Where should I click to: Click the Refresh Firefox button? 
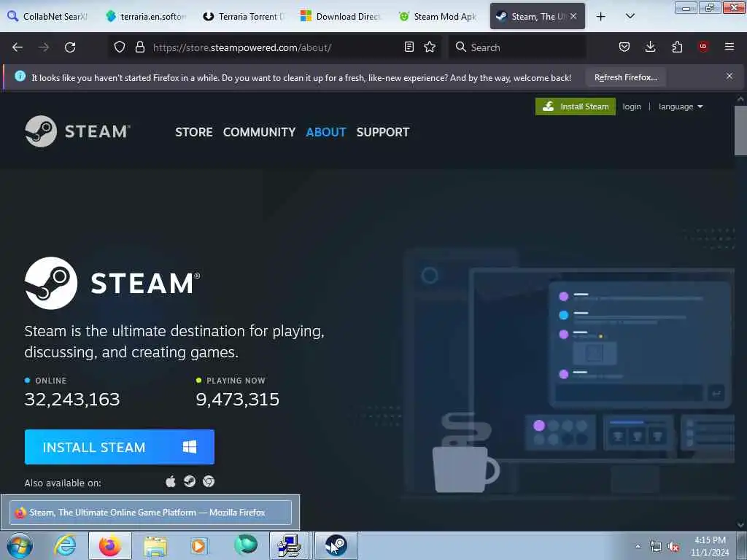click(x=625, y=77)
